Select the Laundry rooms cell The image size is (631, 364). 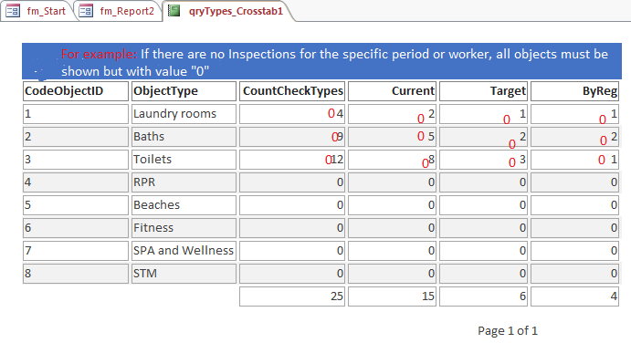[184, 114]
